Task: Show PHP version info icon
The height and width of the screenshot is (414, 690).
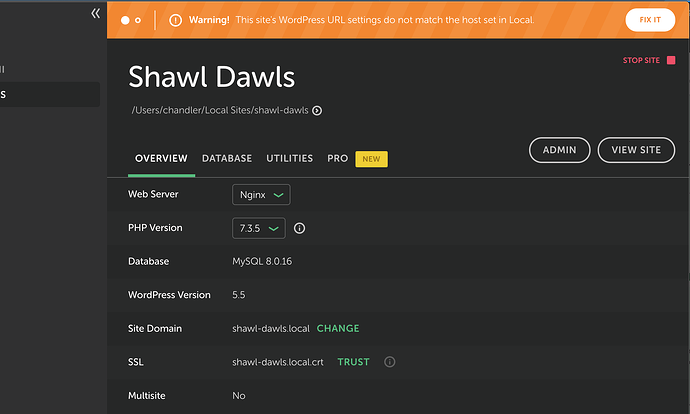Action: pos(299,228)
